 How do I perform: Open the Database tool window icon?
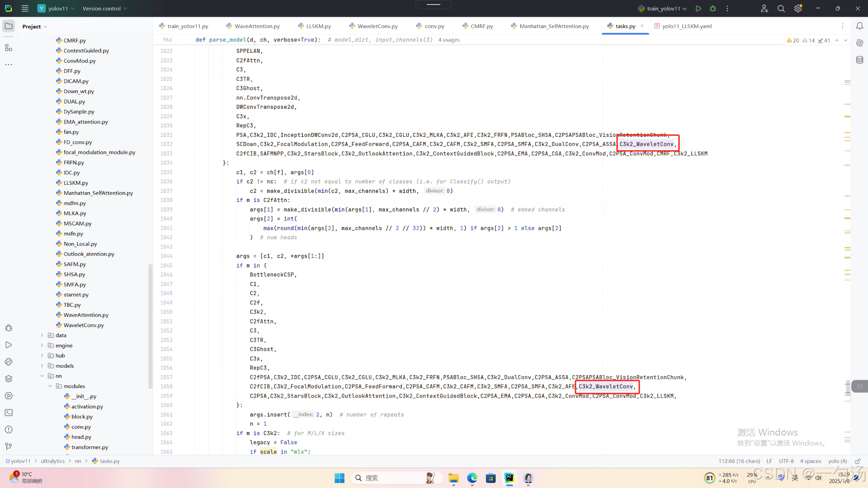pos(859,60)
